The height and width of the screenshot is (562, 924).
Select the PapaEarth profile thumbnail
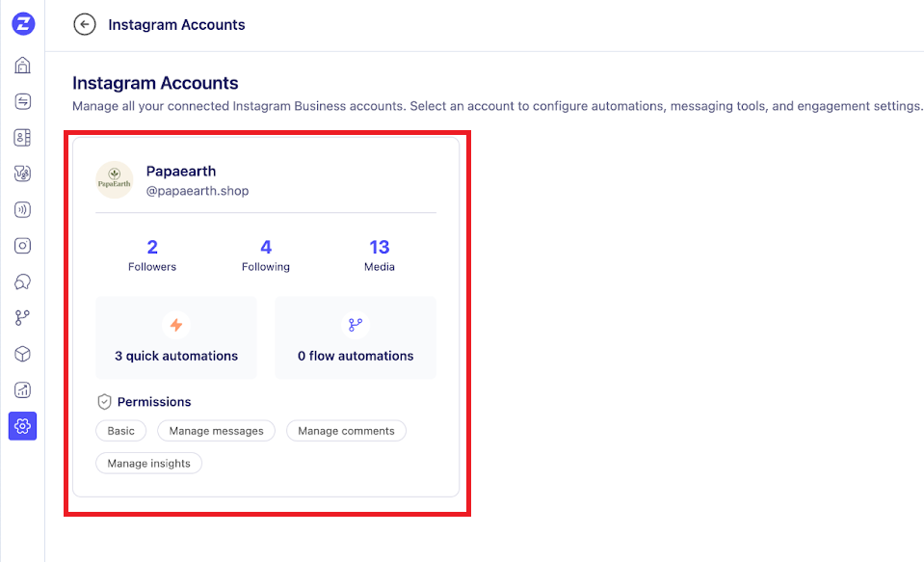[115, 180]
